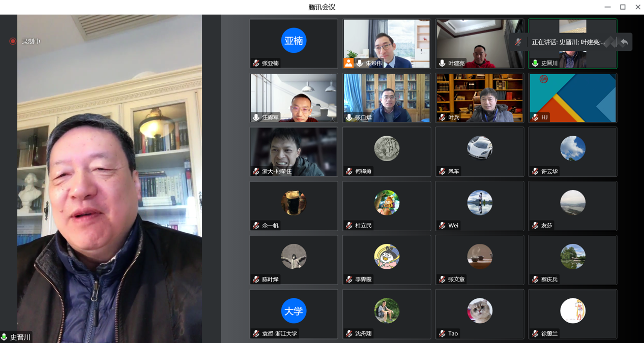Click the 史晋川 name label on main video
644x343 pixels.
tap(20, 337)
